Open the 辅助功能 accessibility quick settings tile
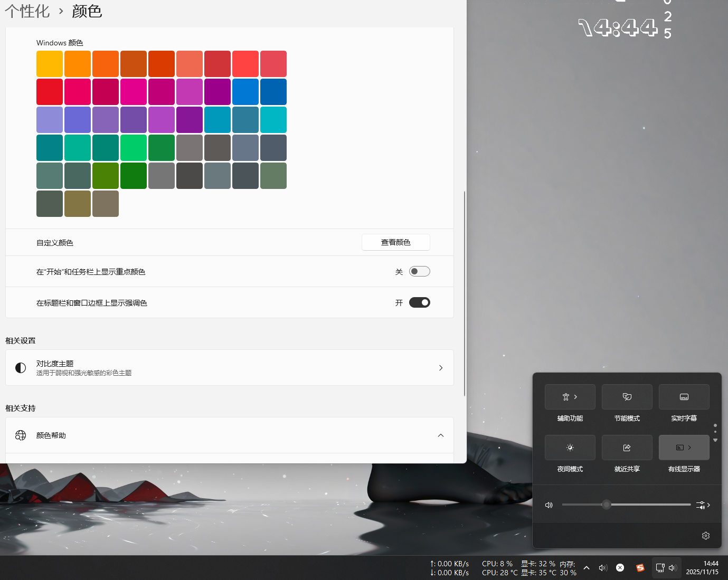The width and height of the screenshot is (728, 580). pos(570,397)
